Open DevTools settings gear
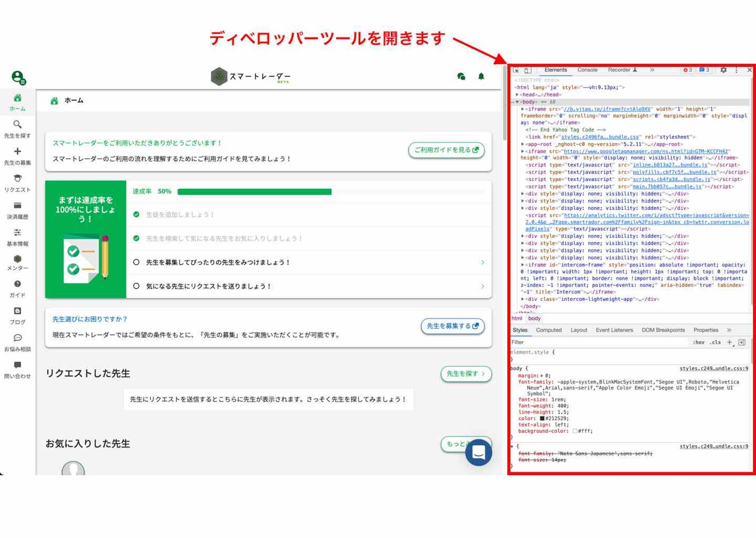Viewport: 756px width, 538px height. click(x=723, y=70)
